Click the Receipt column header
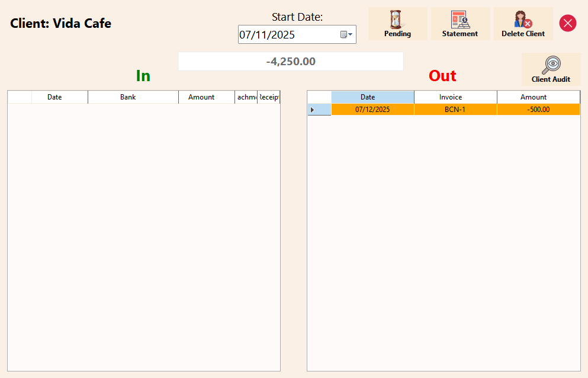 (269, 97)
